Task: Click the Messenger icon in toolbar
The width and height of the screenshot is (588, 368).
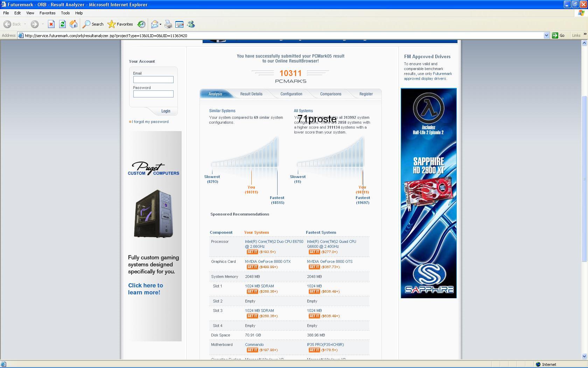Action: tap(191, 24)
